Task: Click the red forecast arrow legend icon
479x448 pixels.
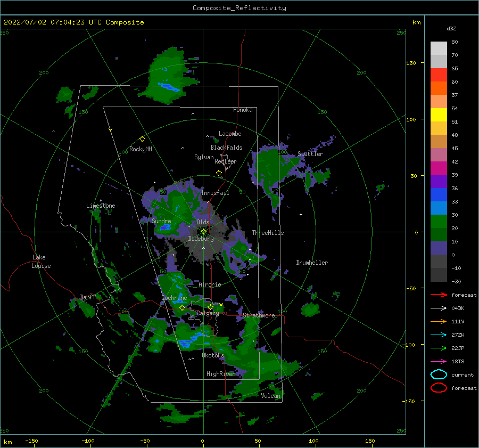Action: tap(439, 295)
